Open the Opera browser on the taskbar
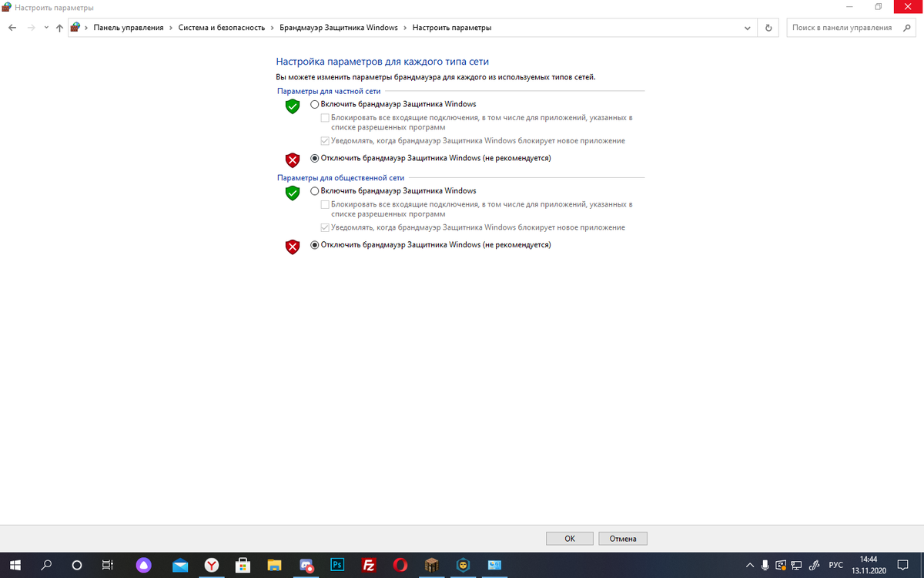This screenshot has width=924, height=578. [x=400, y=564]
